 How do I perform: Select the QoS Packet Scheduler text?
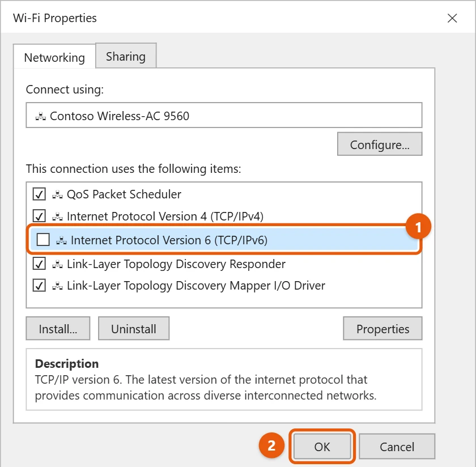[124, 194]
